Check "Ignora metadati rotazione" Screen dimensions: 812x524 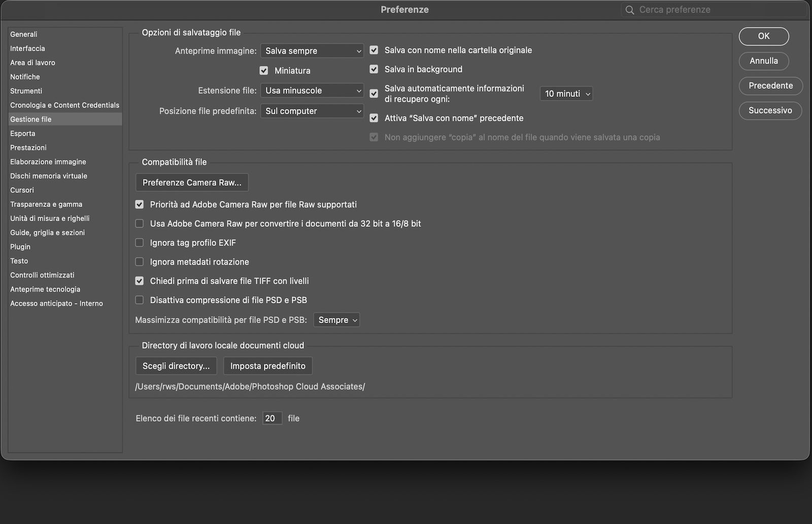point(139,262)
